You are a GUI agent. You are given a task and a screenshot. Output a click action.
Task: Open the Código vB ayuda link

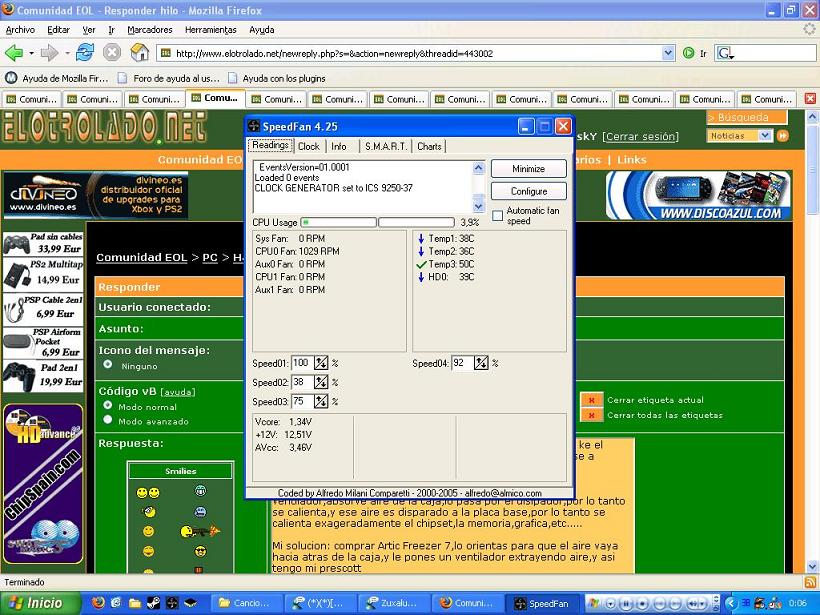[x=178, y=392]
